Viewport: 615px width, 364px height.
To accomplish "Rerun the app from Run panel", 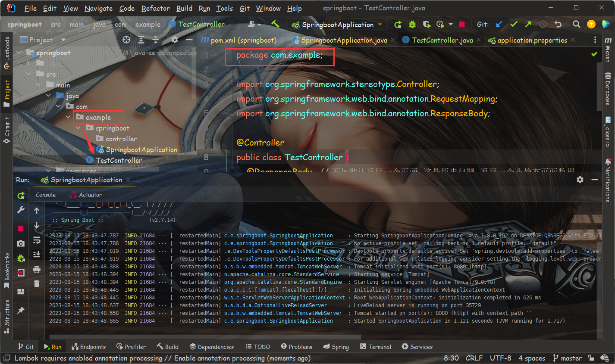I will point(21,195).
